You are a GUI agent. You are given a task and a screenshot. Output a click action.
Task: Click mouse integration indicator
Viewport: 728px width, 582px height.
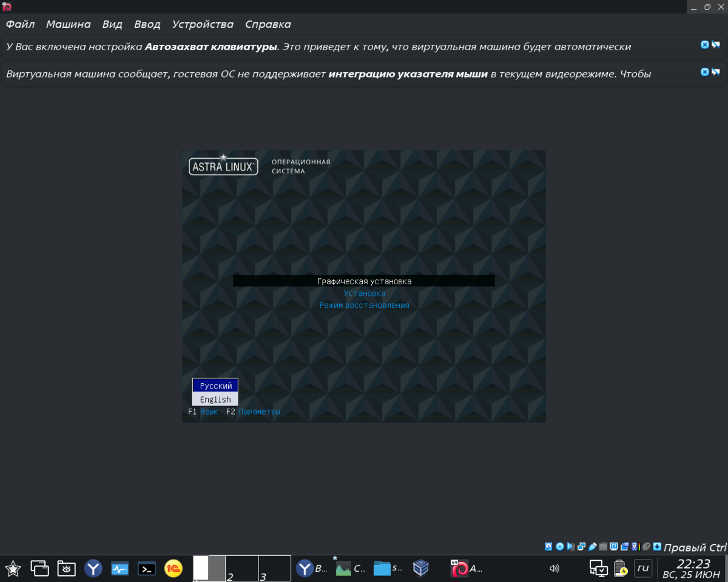tap(646, 546)
